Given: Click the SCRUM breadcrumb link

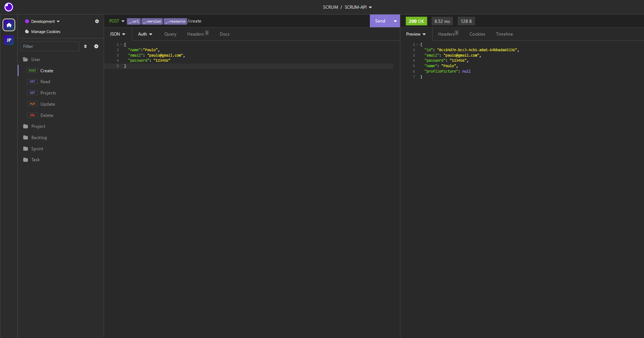Looking at the screenshot, I should [330, 7].
